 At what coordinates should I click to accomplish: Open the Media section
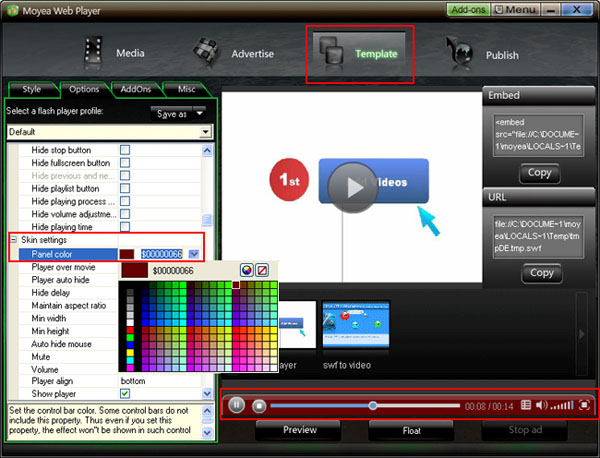115,53
